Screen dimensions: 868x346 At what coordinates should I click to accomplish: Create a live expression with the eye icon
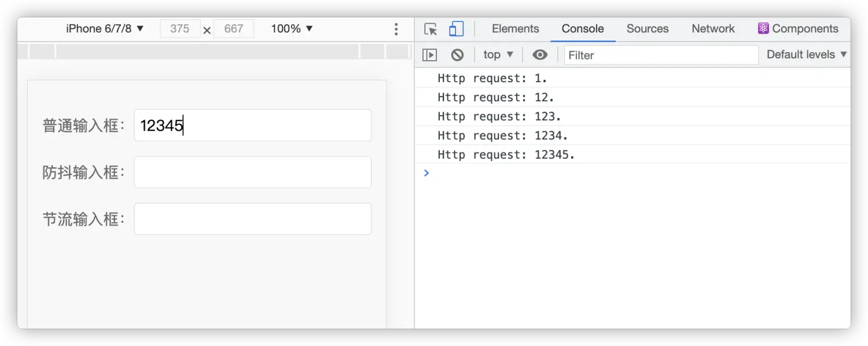click(x=539, y=55)
